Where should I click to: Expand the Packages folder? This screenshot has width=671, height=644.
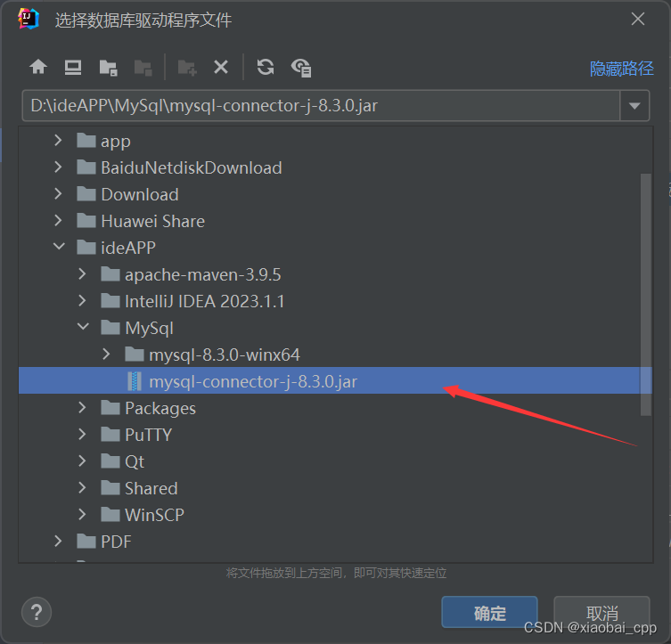click(82, 408)
